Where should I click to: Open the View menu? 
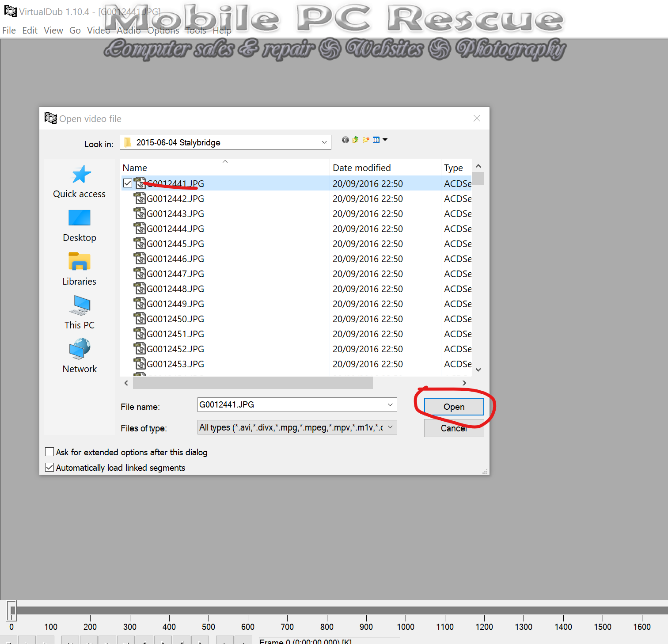(53, 30)
